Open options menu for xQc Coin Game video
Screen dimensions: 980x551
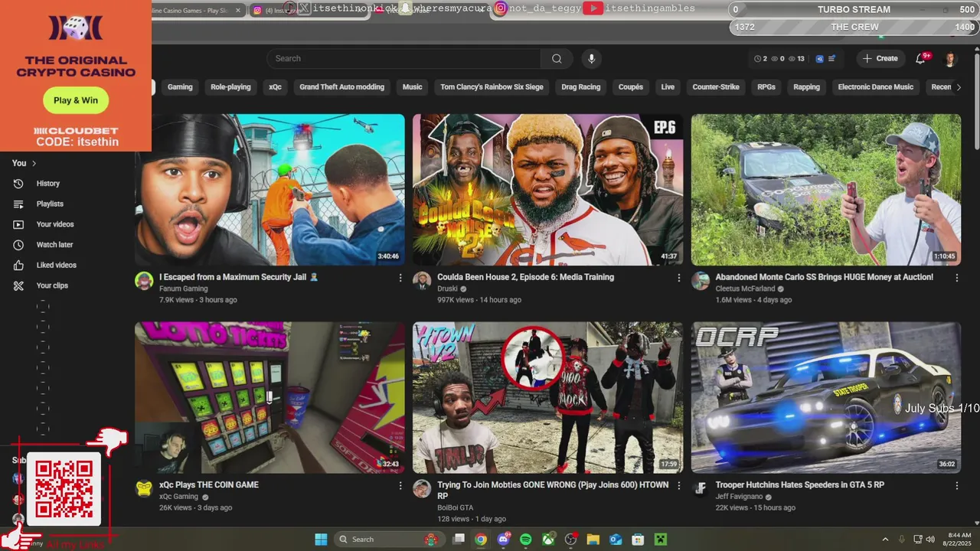pyautogui.click(x=400, y=485)
